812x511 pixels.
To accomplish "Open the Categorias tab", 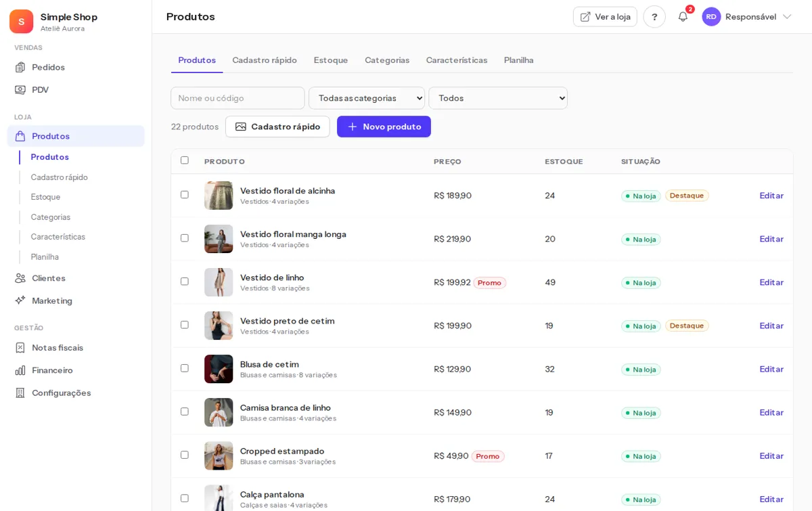I will click(x=387, y=60).
